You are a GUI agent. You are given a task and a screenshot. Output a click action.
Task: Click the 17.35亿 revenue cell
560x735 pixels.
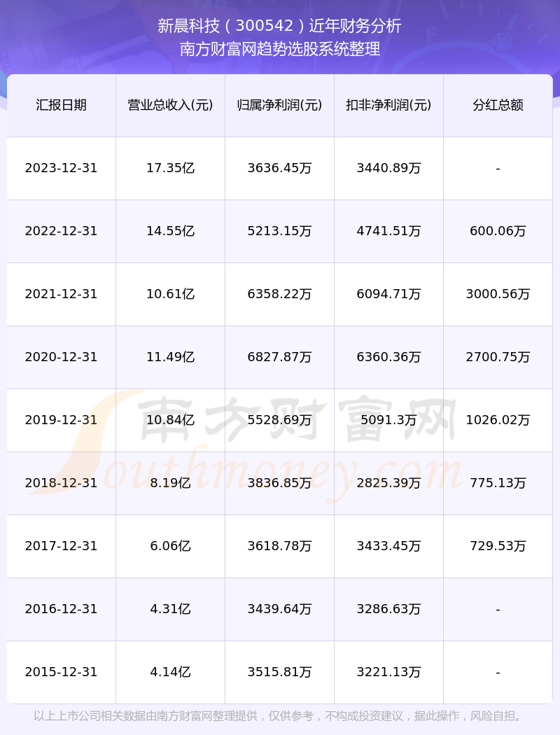171,168
